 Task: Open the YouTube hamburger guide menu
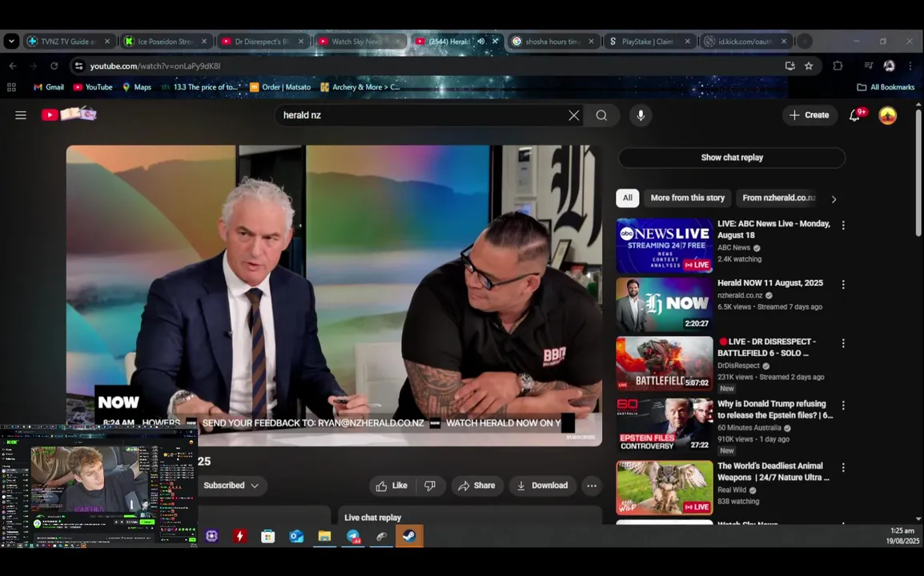click(21, 115)
